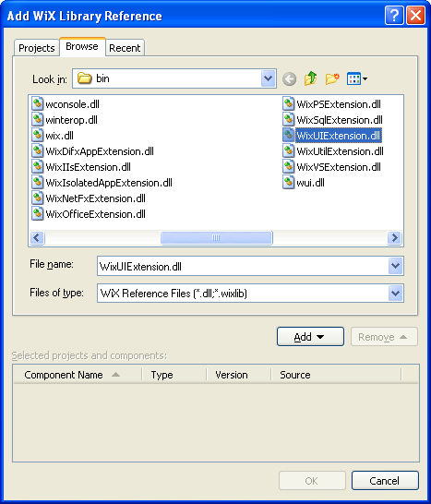Click the WixNetFxExtension.dll file icon
This screenshot has width=431, height=504.
(x=37, y=198)
